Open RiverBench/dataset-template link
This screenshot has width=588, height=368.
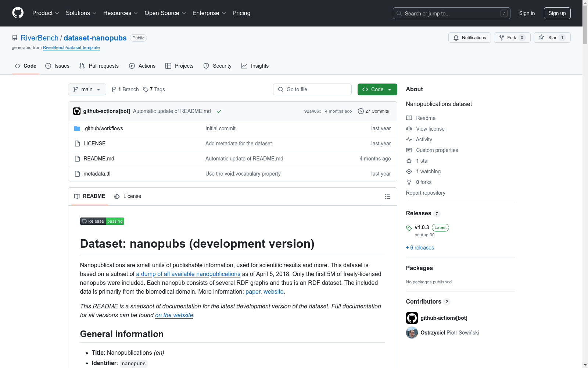click(x=71, y=47)
